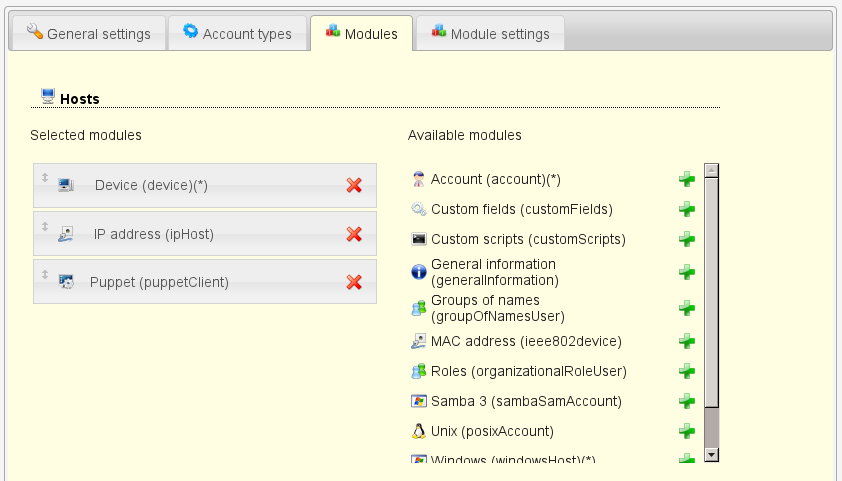842x481 pixels.
Task: Remove the Device module with red X
Action: [354, 185]
